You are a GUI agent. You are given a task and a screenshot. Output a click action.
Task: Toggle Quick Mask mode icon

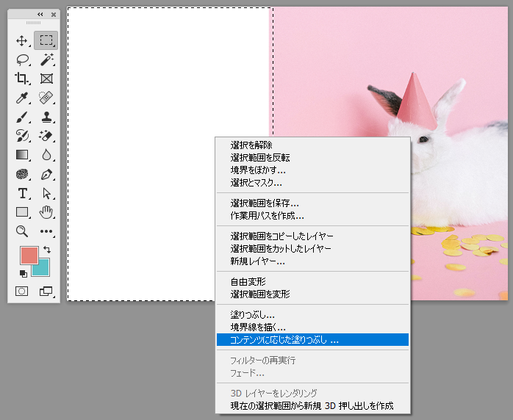22,291
